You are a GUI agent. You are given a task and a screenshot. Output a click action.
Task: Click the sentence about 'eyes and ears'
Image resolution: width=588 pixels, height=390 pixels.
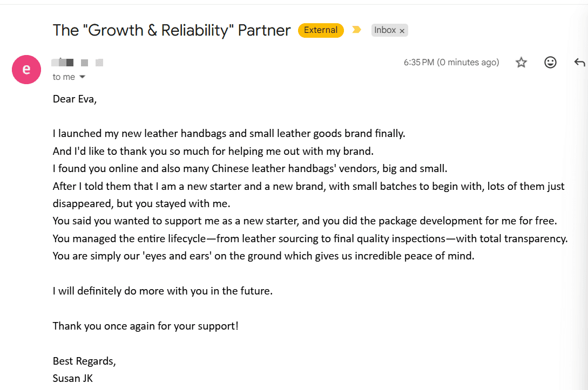click(x=263, y=256)
